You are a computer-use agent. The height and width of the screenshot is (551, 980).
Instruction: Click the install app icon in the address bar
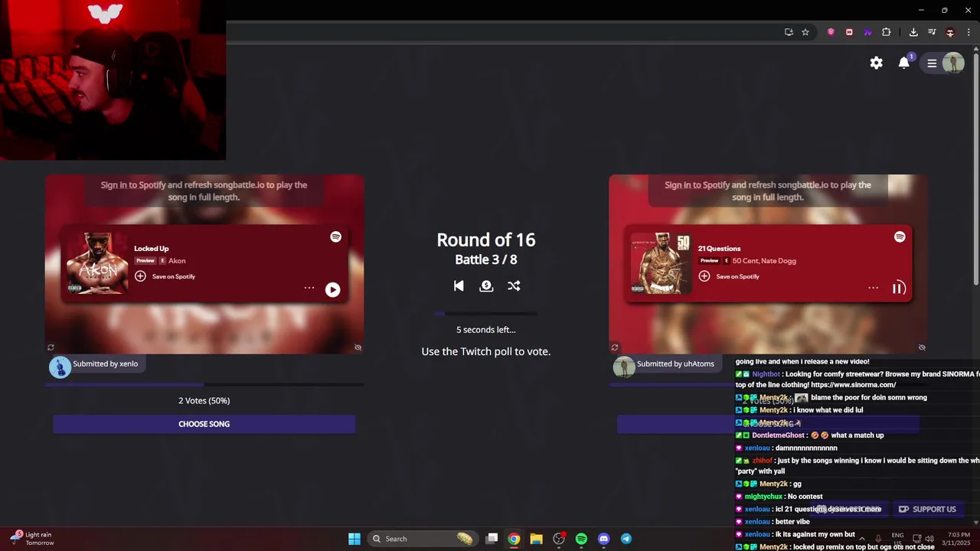(789, 32)
